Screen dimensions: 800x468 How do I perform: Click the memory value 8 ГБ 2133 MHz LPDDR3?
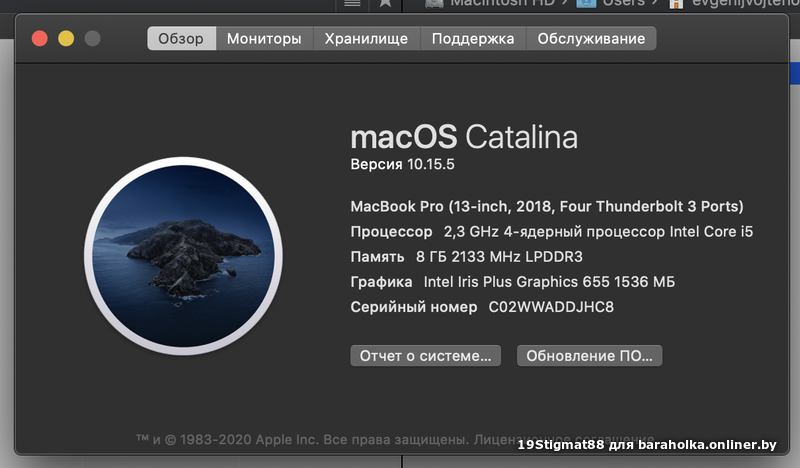point(499,257)
